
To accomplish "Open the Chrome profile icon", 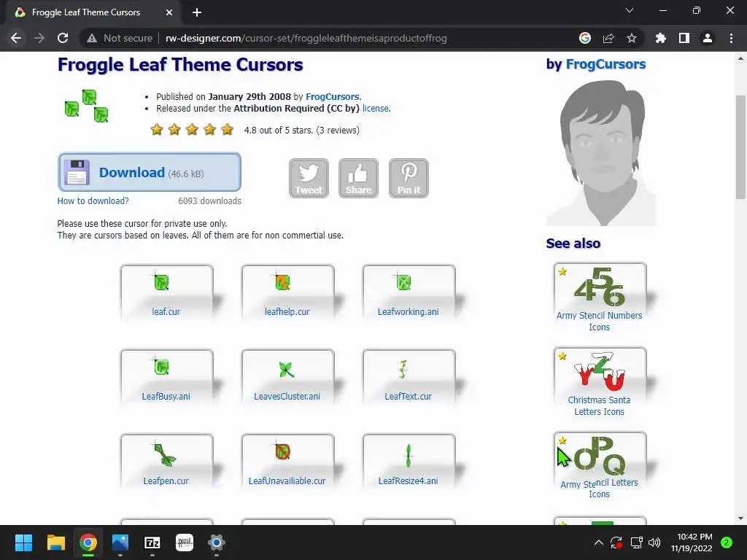I will tap(708, 38).
